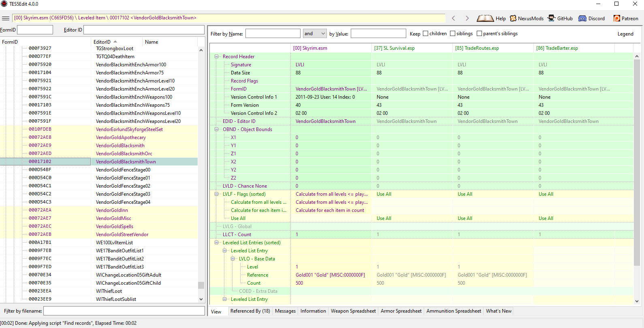644x328 pixels.
Task: Open the NexusMods icon link
Action: coord(513,18)
